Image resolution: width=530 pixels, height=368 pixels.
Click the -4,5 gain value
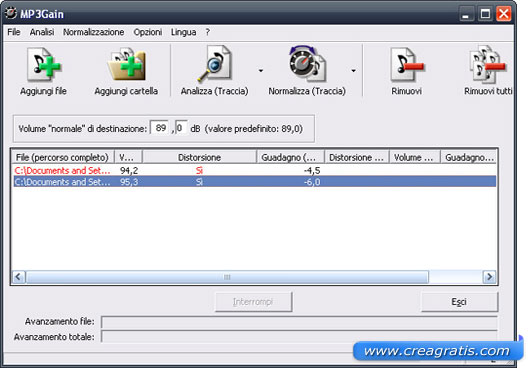point(312,170)
